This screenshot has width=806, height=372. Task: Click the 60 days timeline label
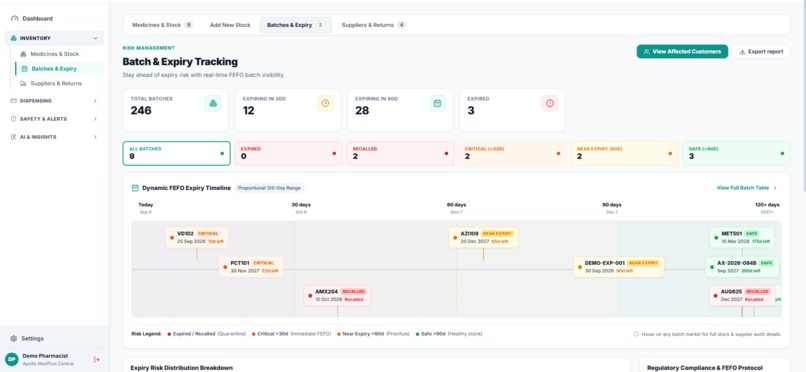coord(456,204)
